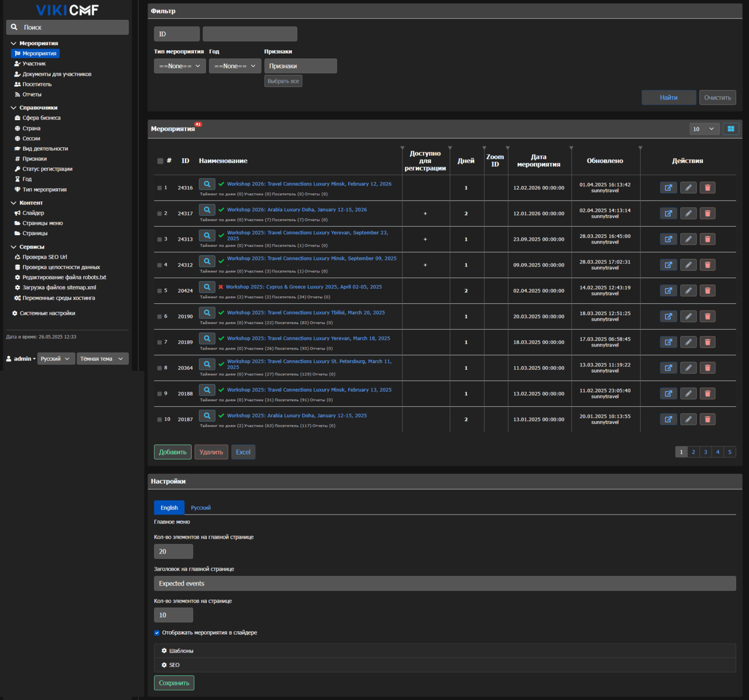
Task: Click the green Добавить button
Action: tap(172, 452)
